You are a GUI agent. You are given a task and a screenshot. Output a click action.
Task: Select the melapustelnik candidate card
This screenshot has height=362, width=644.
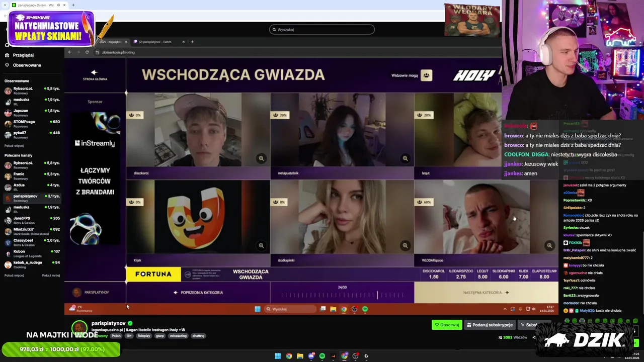[342, 136]
